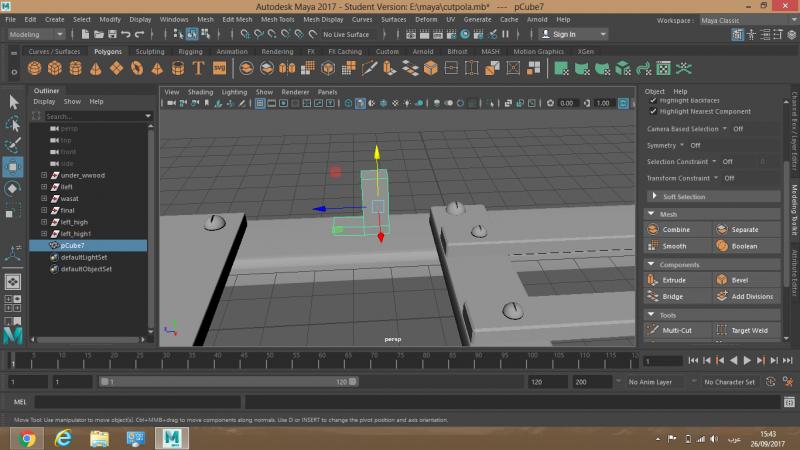Click the Multi-Cut tool icon
Image resolution: width=800 pixels, height=450 pixels.
pos(653,330)
